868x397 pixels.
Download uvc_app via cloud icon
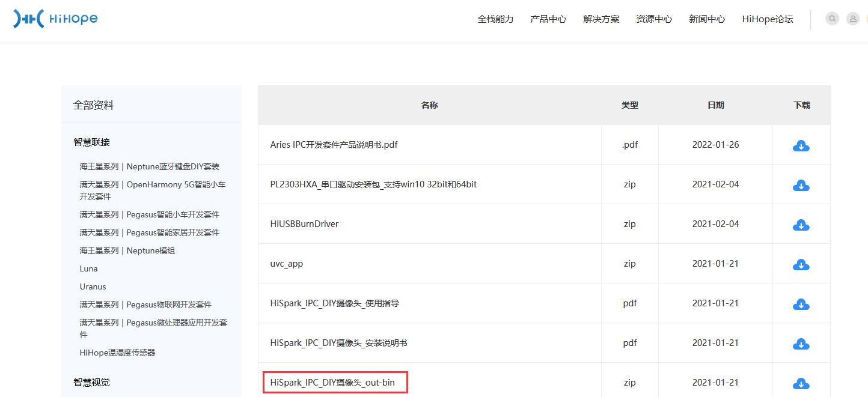801,264
